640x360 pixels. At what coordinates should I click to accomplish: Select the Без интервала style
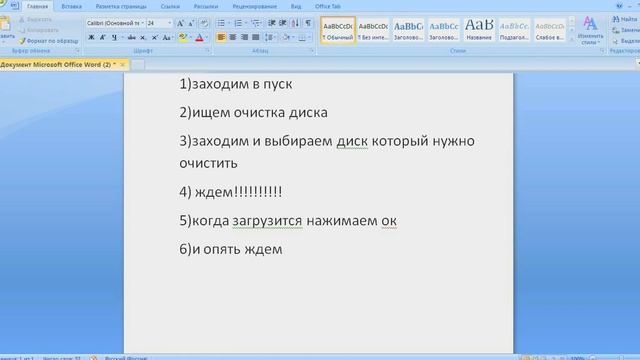(x=373, y=30)
